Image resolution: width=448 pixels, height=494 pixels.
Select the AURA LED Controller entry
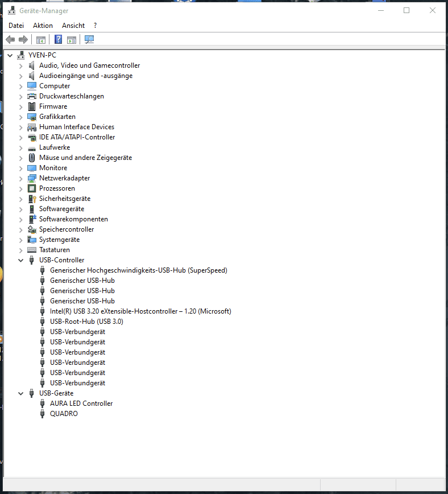pyautogui.click(x=81, y=404)
